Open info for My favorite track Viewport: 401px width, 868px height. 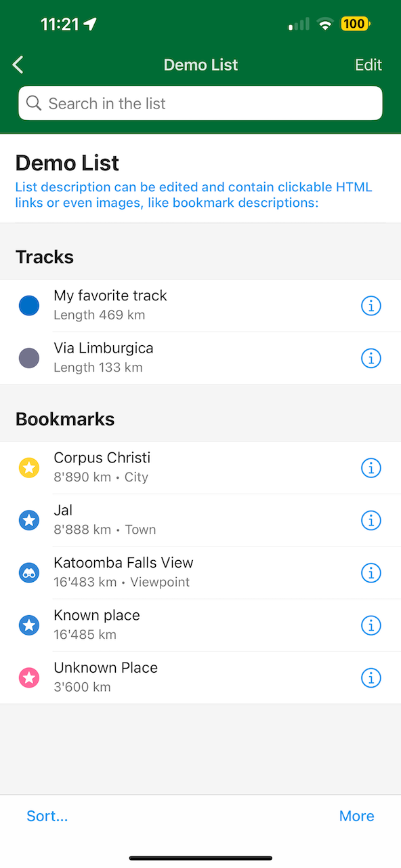tap(371, 306)
